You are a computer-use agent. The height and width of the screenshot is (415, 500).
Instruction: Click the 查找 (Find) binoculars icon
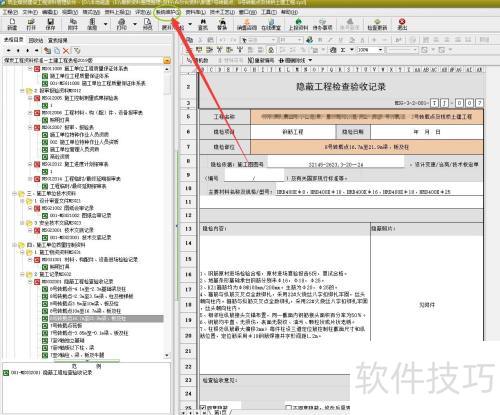tap(203, 24)
